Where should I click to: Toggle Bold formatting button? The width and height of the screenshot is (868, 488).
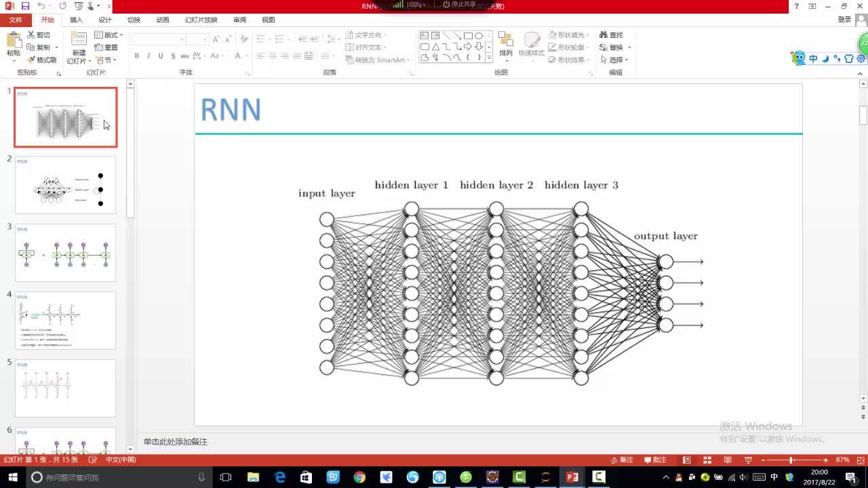click(x=137, y=56)
